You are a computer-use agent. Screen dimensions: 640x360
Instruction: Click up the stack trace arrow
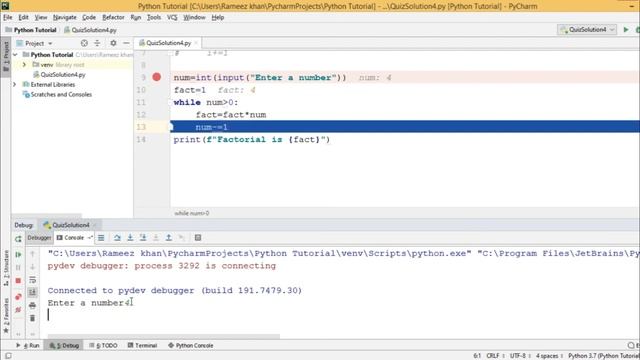33,254
